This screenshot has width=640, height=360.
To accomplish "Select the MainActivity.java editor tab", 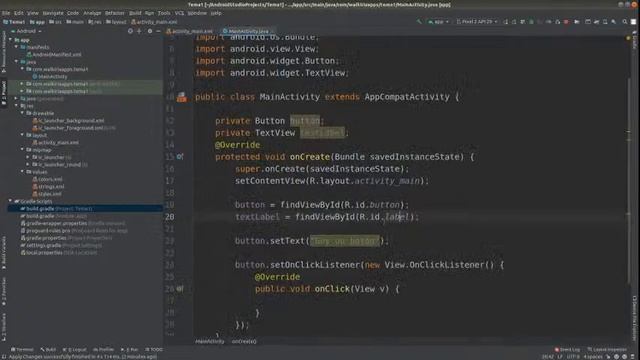I will pyautogui.click(x=248, y=31).
